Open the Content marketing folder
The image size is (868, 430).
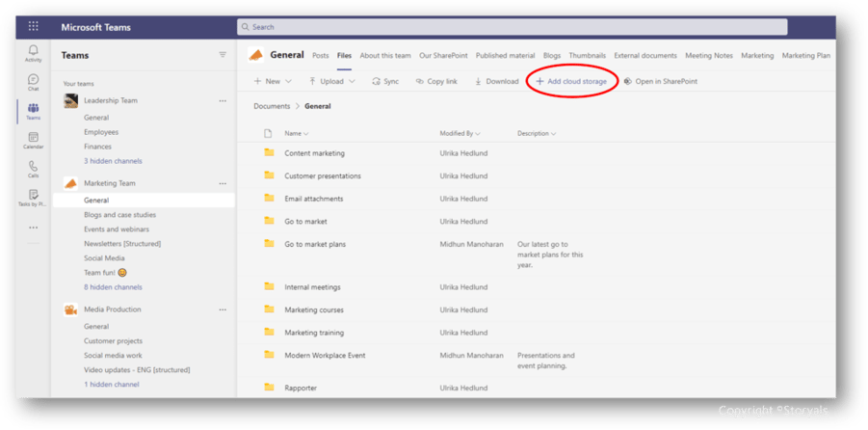pyautogui.click(x=314, y=153)
